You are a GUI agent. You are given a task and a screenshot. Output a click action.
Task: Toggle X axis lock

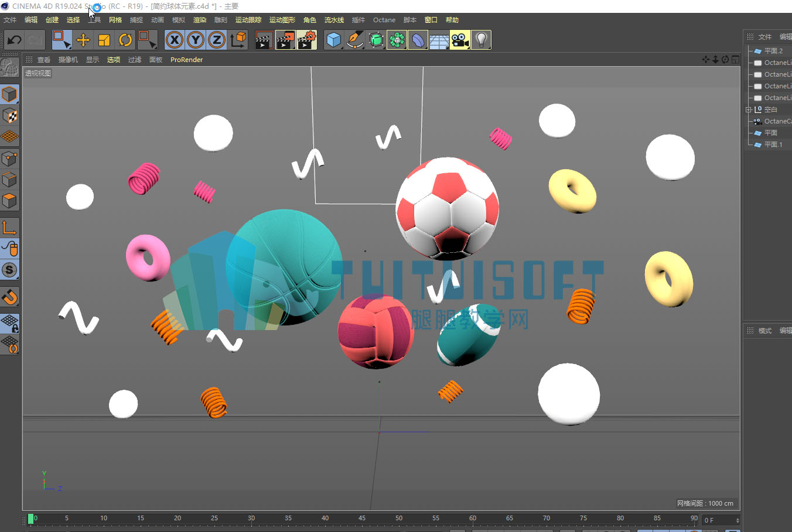click(174, 40)
